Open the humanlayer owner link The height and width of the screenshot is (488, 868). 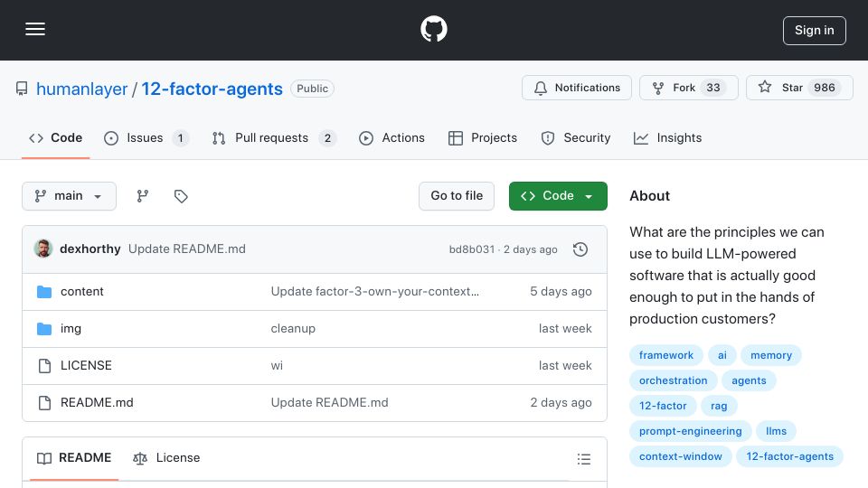click(x=81, y=89)
